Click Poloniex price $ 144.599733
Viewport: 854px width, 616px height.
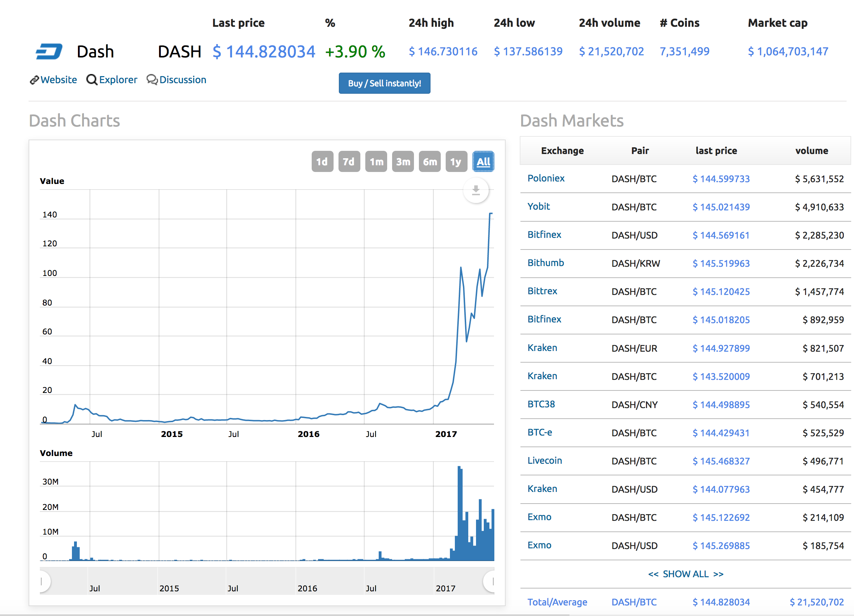click(721, 179)
